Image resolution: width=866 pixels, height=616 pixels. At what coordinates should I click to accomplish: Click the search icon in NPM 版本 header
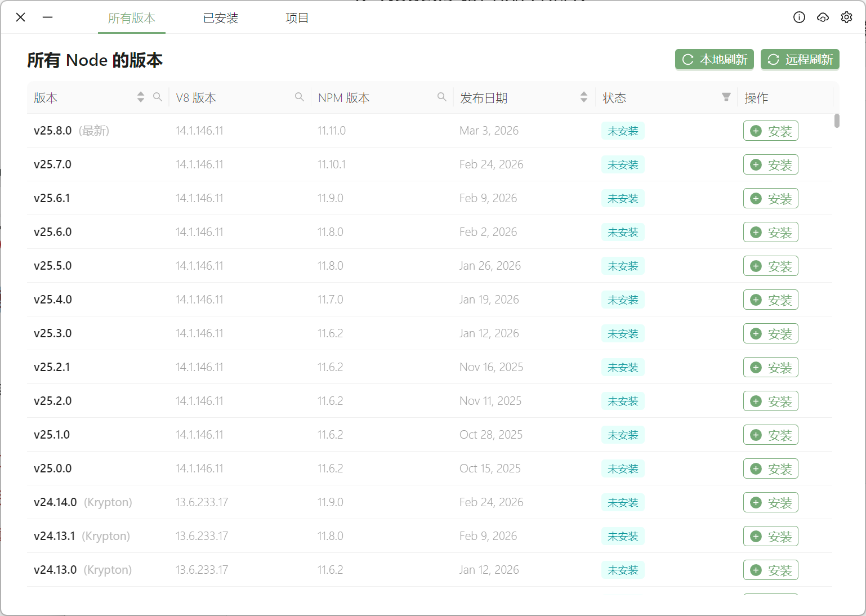[x=442, y=97]
